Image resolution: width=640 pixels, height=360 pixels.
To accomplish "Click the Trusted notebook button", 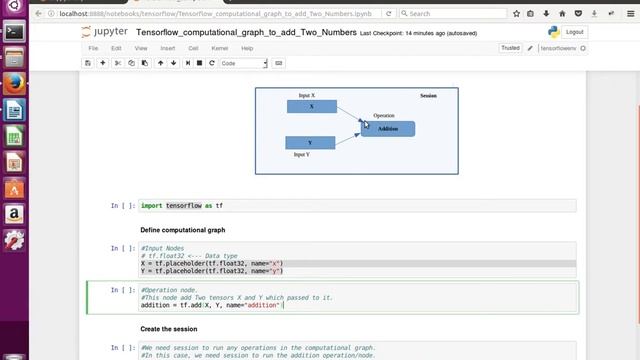I will point(510,48).
